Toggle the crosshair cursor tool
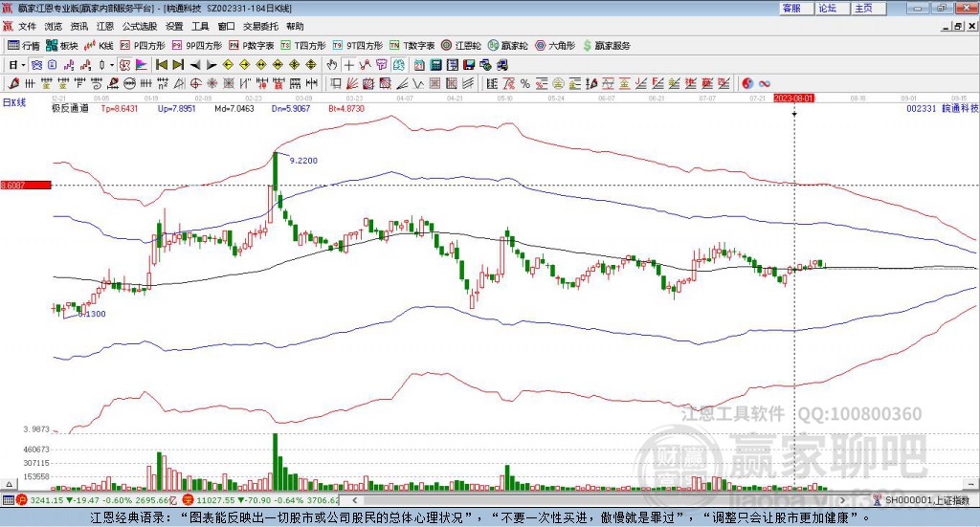This screenshot has width=980, height=527. click(x=348, y=65)
